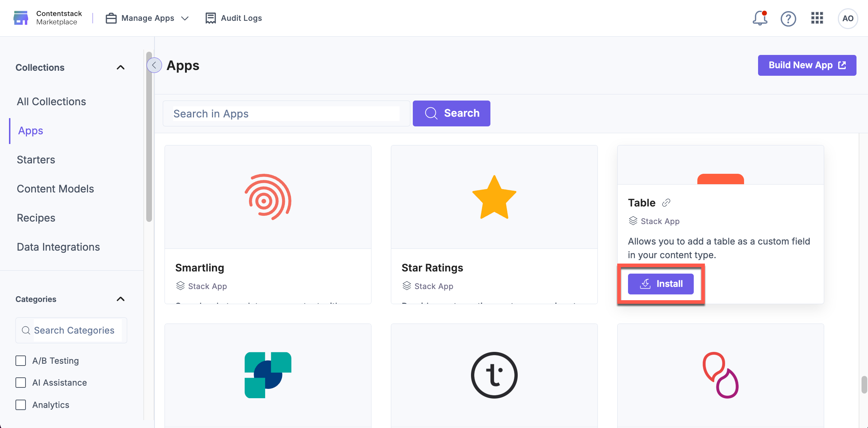
Task: Click the Smartling app logo
Action: 268,197
